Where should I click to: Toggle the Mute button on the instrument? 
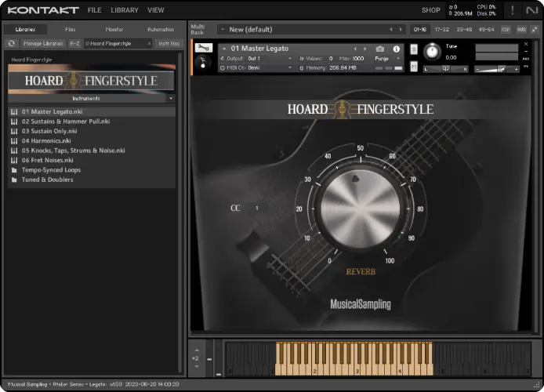pos(414,66)
